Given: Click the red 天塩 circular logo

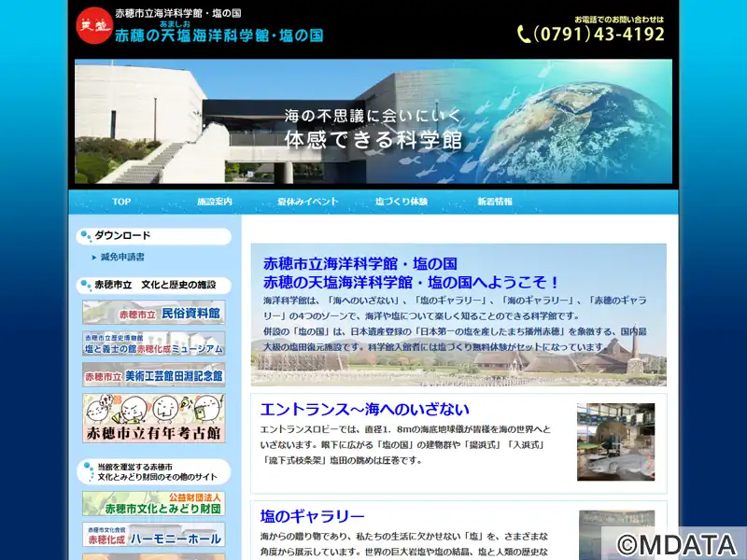Looking at the screenshot, I should (x=94, y=26).
